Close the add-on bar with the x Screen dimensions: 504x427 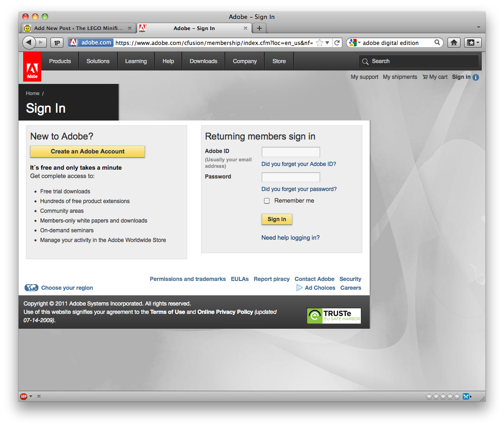point(39,396)
